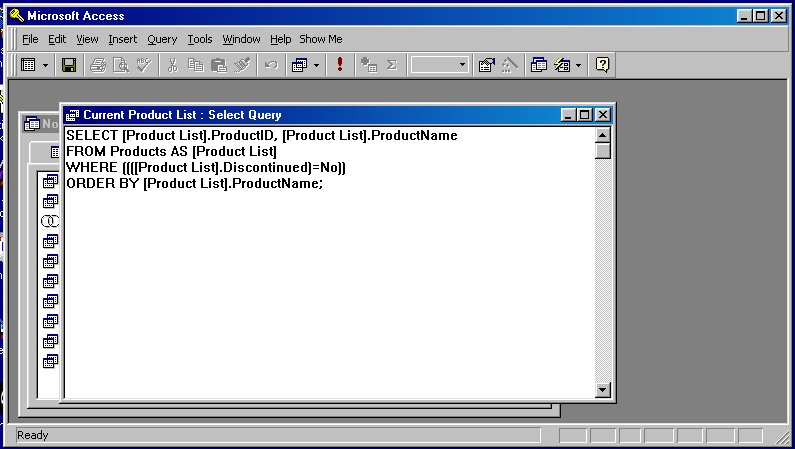Click in the WHERE Discontinued=No line
Screen dimensions: 795x449
pyautogui.click(x=206, y=168)
